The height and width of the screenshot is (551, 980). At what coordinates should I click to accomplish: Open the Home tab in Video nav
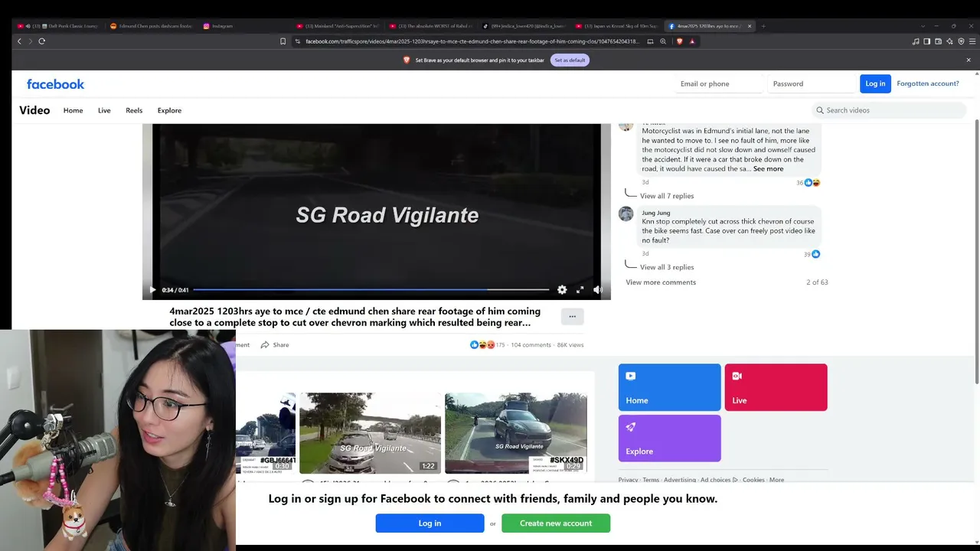click(x=73, y=110)
